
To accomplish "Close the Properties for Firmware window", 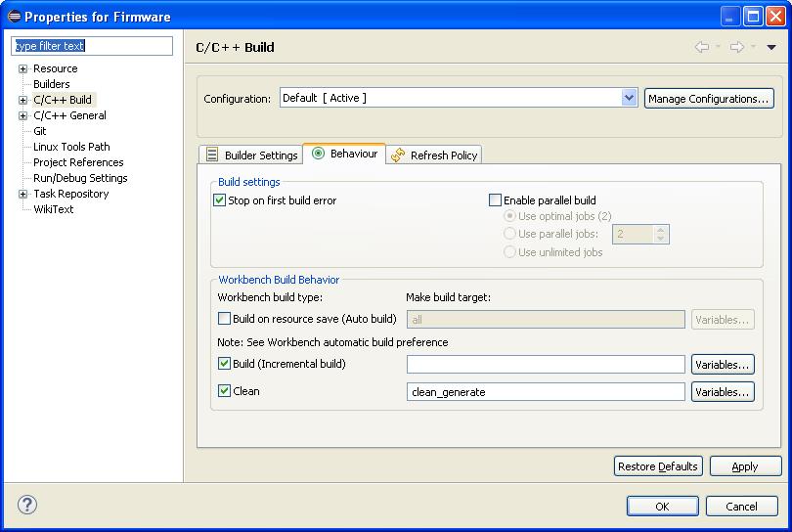I will coord(775,17).
